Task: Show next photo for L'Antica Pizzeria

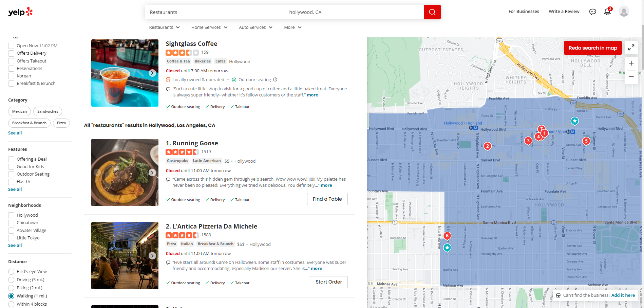Action: click(x=152, y=256)
